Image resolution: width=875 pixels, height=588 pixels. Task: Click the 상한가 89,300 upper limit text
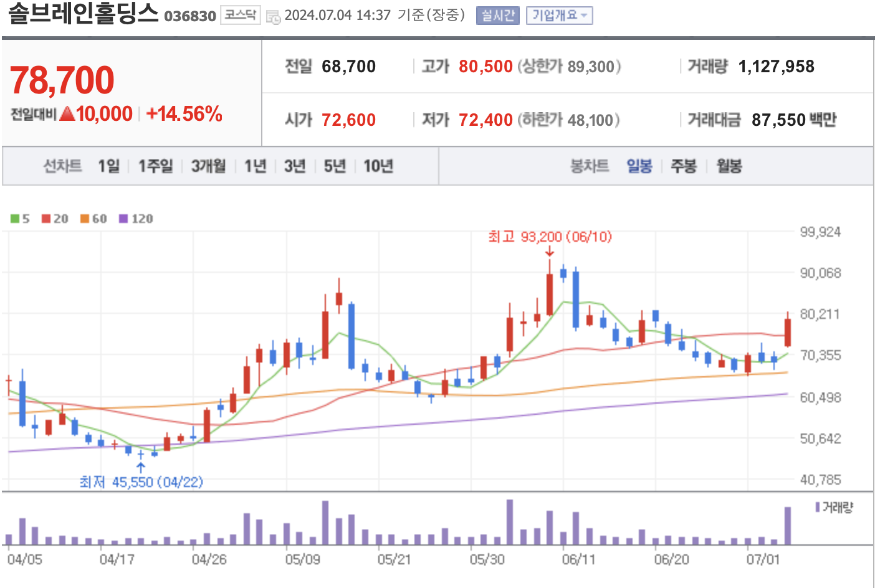569,67
